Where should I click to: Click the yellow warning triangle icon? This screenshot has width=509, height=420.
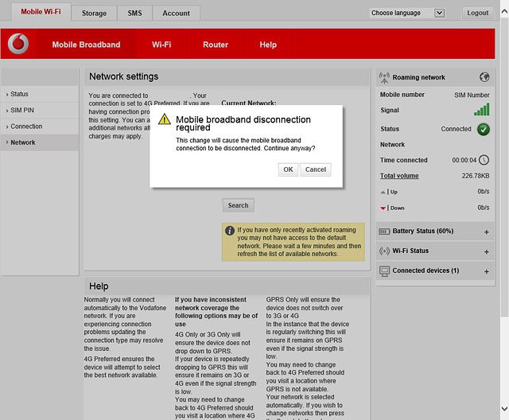[165, 119]
